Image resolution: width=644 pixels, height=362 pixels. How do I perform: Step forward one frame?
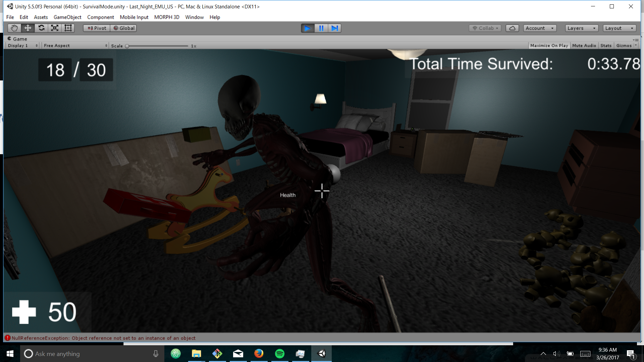click(x=334, y=28)
